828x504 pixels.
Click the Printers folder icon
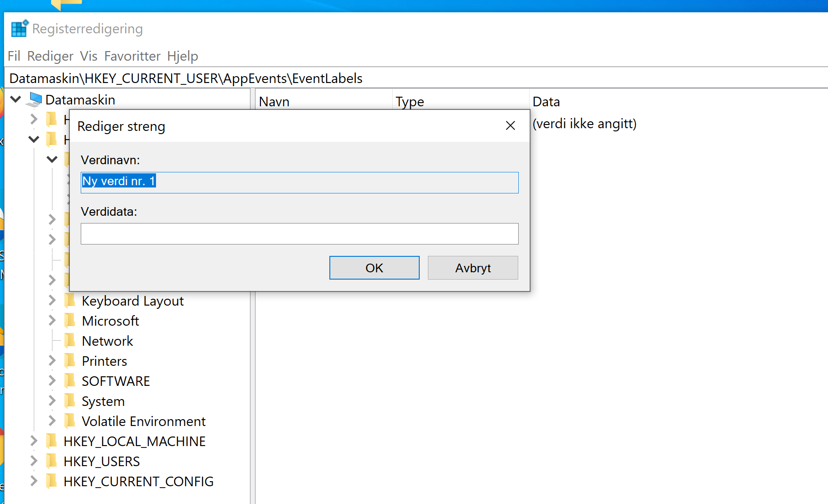click(x=71, y=361)
